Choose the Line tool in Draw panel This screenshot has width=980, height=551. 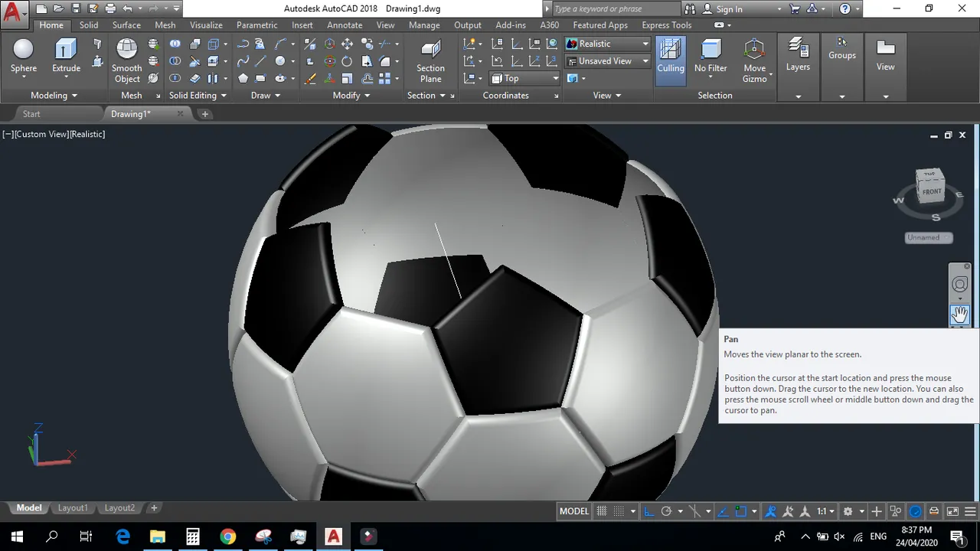tap(260, 61)
